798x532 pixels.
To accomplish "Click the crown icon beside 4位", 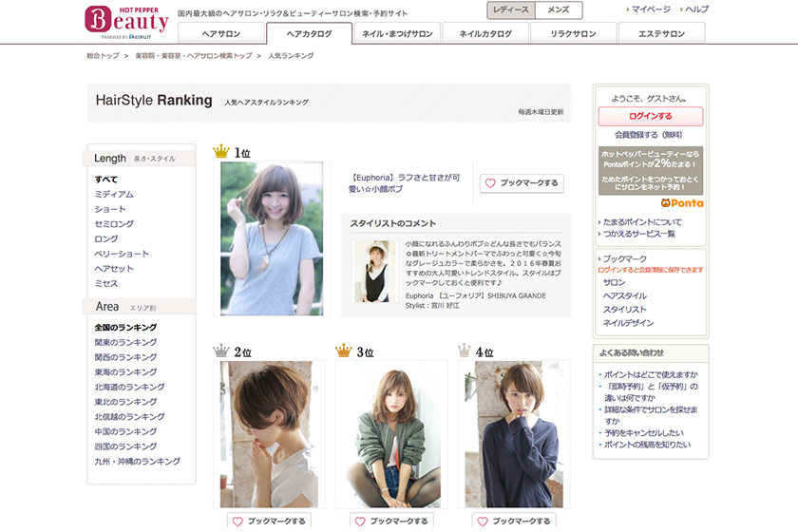I will (465, 351).
